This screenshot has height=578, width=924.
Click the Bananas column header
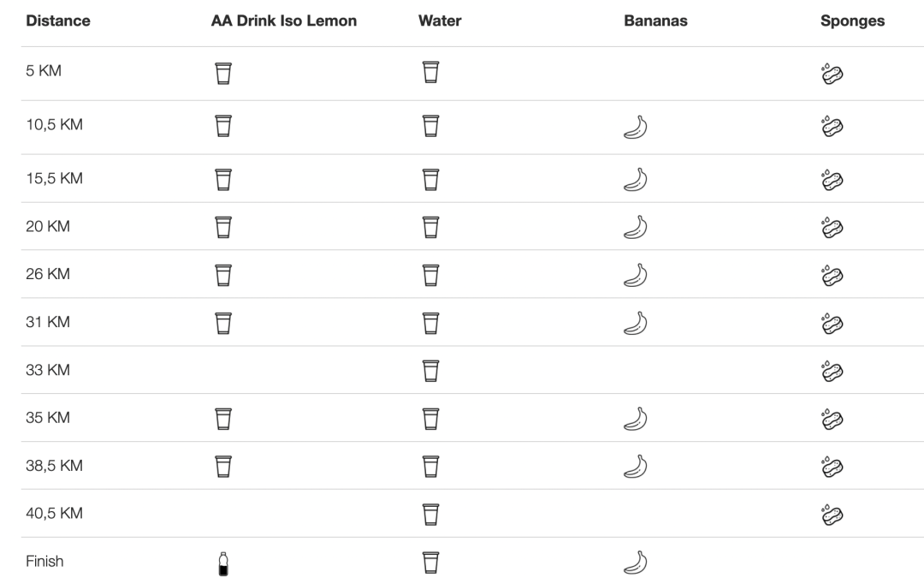655,21
